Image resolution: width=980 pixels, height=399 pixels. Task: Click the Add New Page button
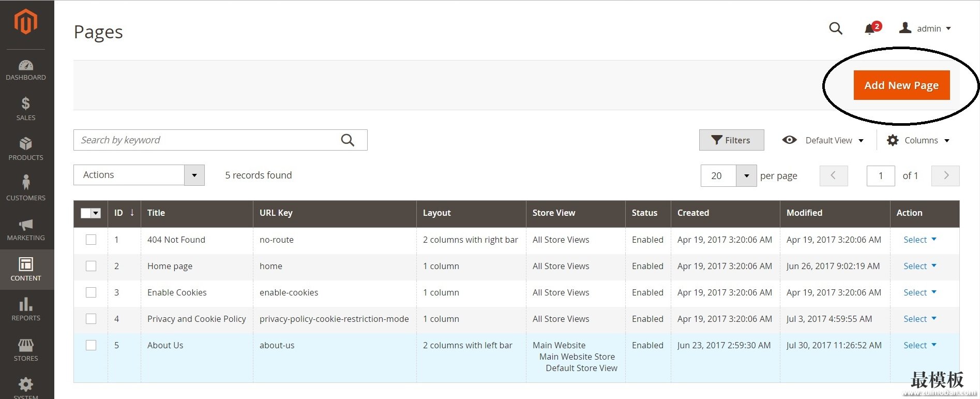pos(901,85)
